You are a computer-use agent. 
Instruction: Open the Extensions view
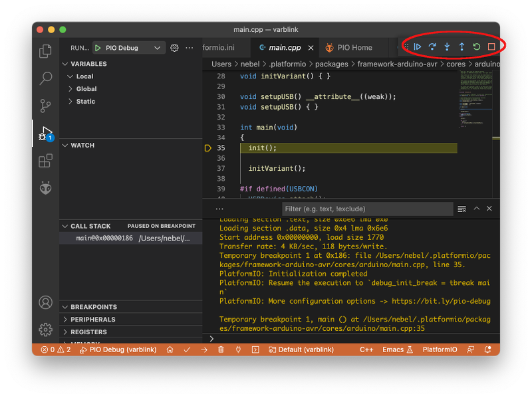(45, 161)
